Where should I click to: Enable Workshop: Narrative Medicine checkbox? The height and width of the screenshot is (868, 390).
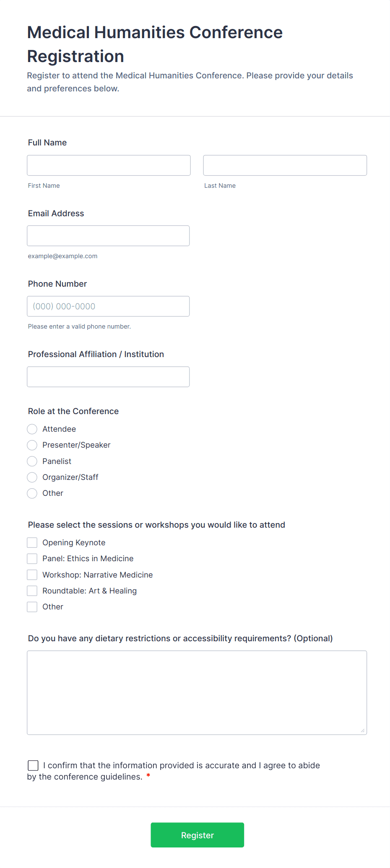tap(32, 575)
